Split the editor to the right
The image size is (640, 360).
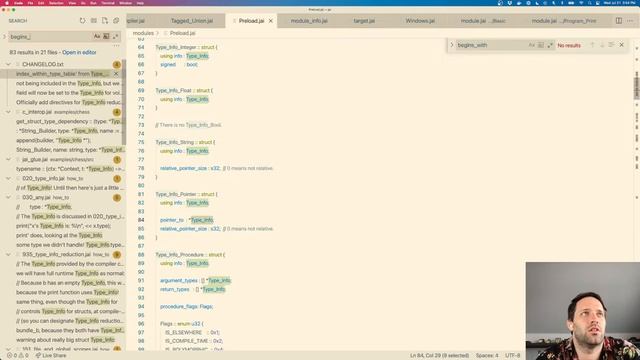(619, 21)
